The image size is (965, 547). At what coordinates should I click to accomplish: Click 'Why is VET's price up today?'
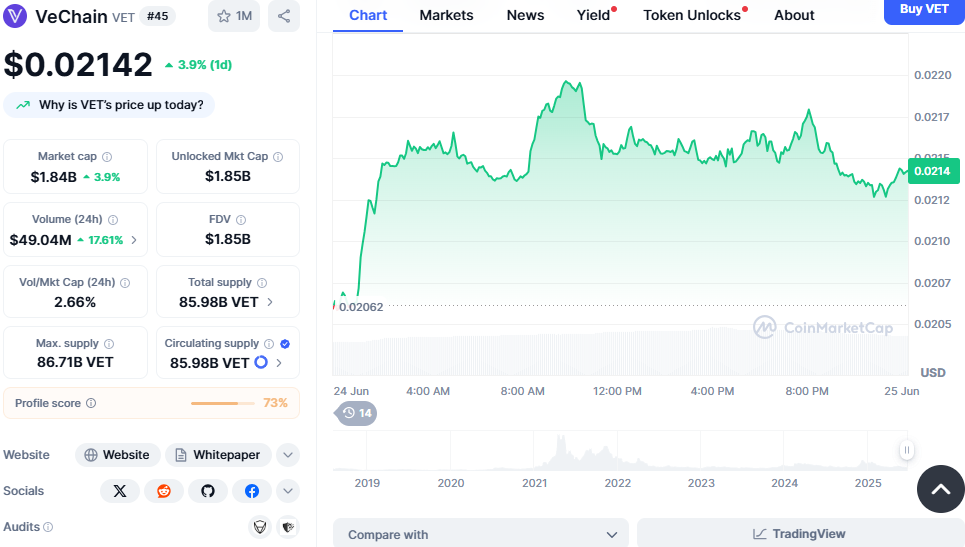pyautogui.click(x=110, y=105)
